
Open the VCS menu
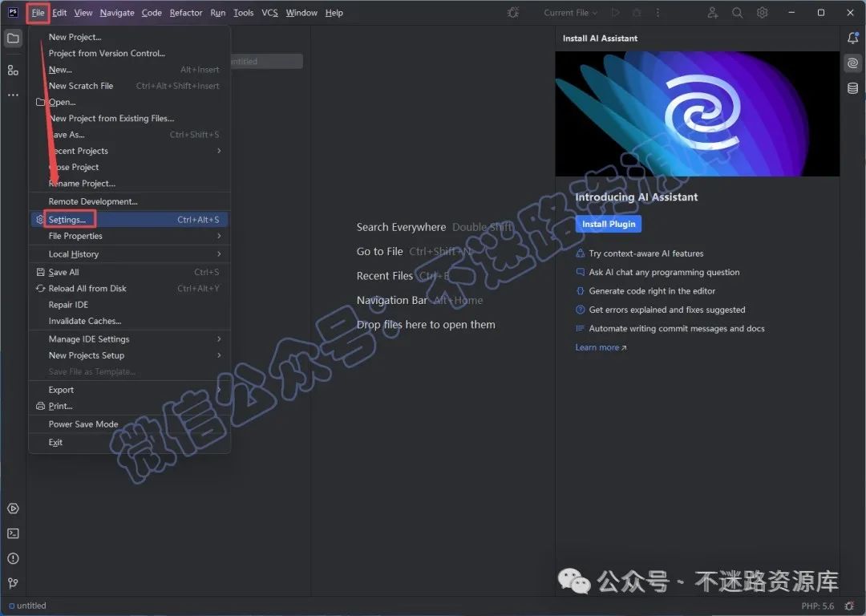(269, 13)
